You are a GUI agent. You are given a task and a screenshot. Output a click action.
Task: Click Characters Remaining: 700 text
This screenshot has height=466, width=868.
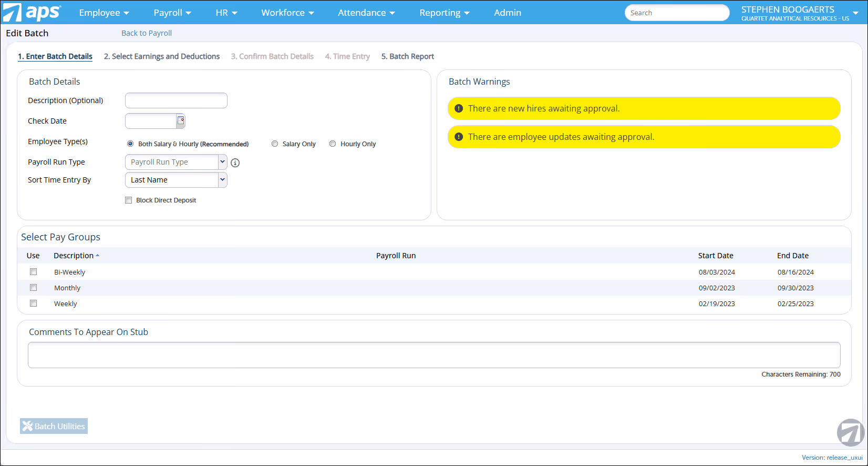[x=801, y=374]
